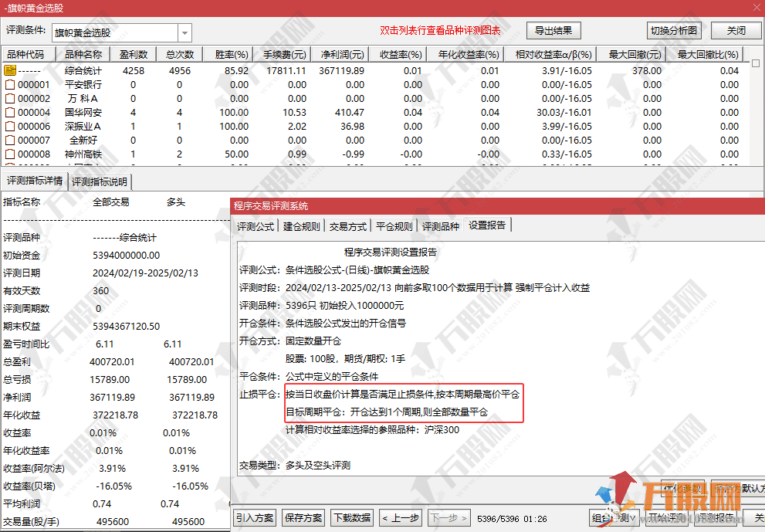Click the 下一步 button
Viewport: 765px width, 532px height.
[449, 518]
